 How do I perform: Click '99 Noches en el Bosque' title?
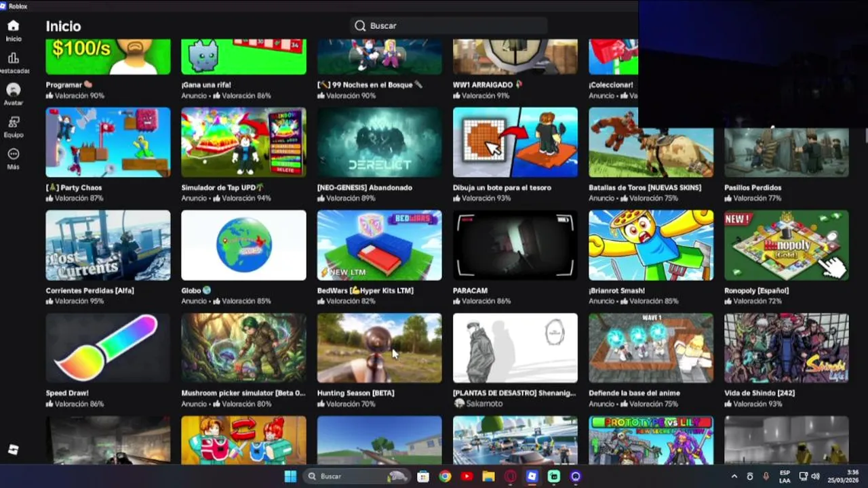370,85
